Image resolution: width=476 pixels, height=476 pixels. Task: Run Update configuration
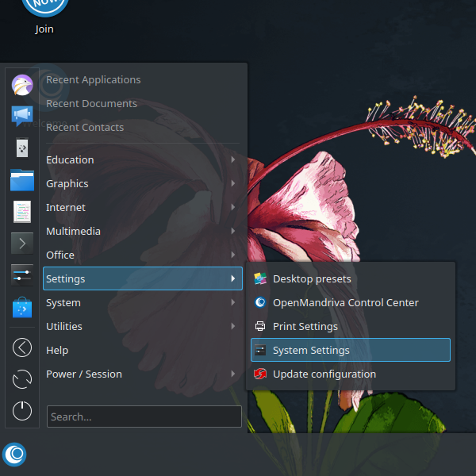coord(351,374)
